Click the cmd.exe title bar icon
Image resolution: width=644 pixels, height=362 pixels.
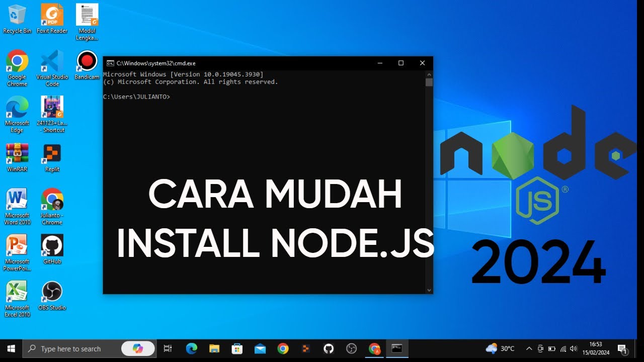click(x=110, y=63)
